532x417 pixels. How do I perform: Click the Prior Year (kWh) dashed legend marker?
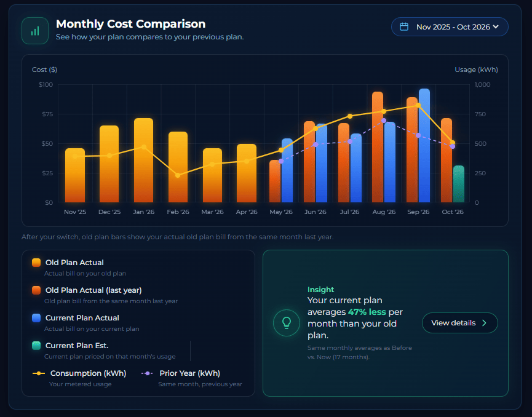point(147,373)
